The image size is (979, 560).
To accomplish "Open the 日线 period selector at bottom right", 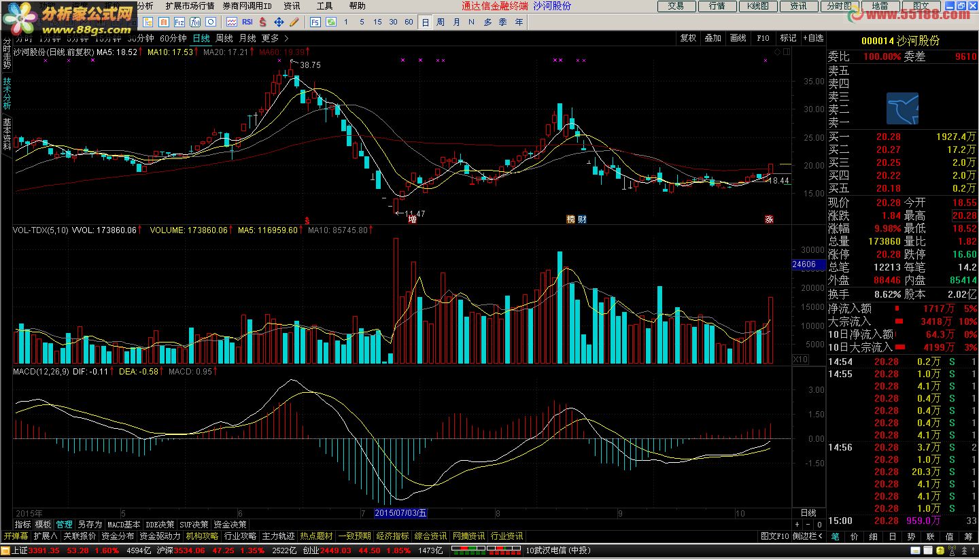I will pos(808,513).
